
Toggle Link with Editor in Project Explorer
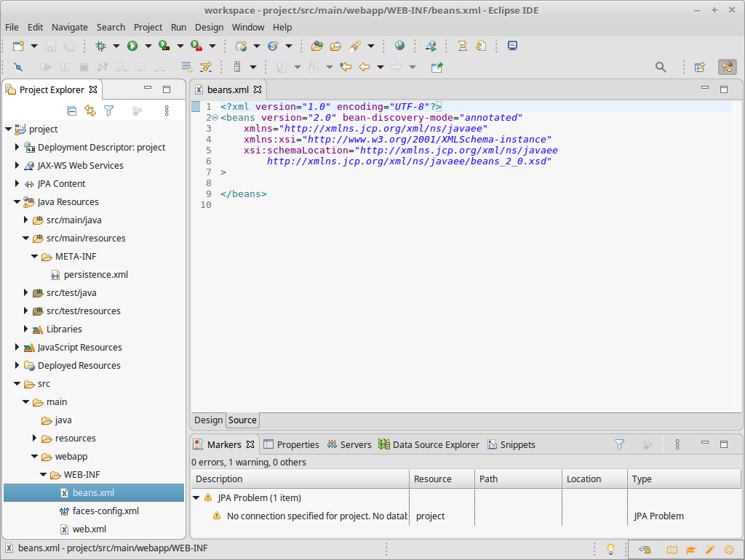(89, 110)
